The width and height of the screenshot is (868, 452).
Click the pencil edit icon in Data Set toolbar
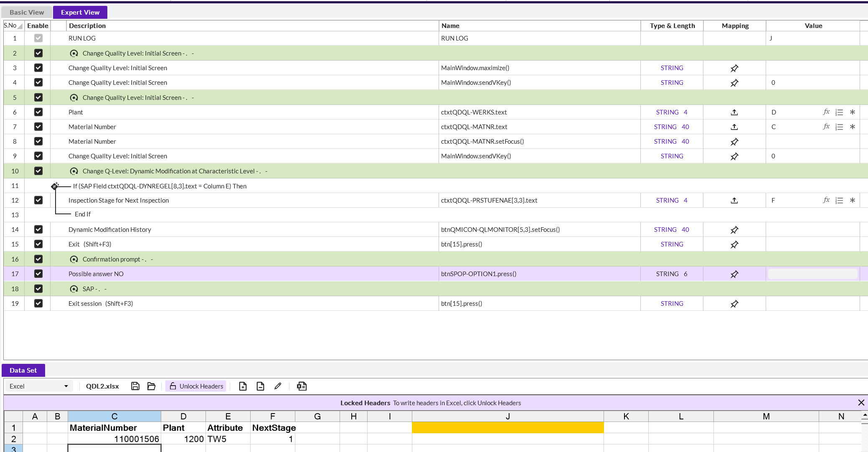click(x=278, y=386)
